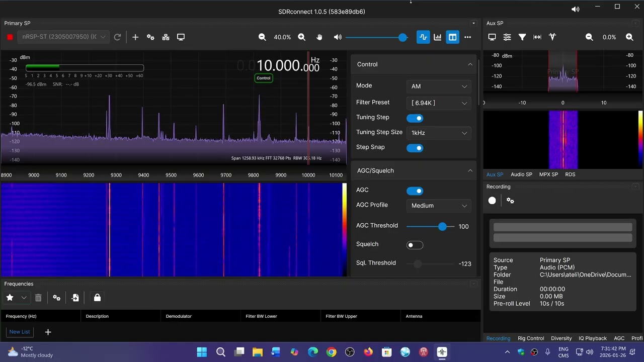This screenshot has height=362, width=644.
Task: Open the Mode AM dropdown
Action: pyautogui.click(x=439, y=86)
